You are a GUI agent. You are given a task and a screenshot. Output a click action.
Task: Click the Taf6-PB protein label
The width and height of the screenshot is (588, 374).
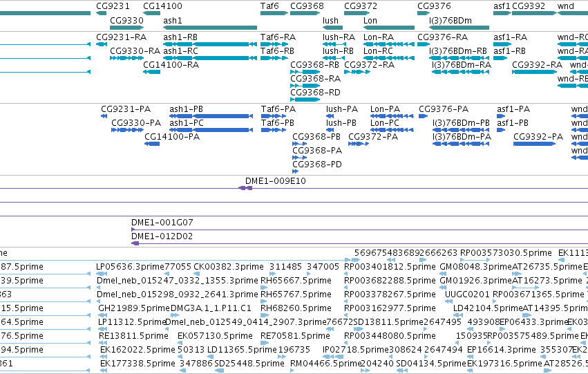(278, 123)
